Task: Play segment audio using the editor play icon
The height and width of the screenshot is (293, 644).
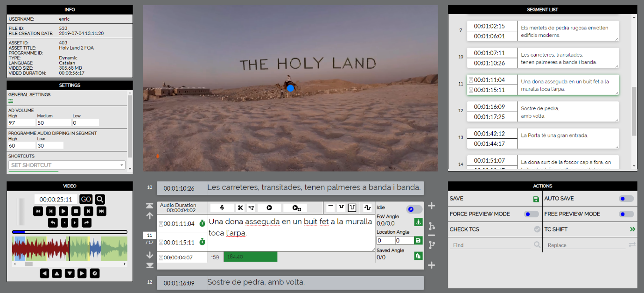Action: coord(269,207)
